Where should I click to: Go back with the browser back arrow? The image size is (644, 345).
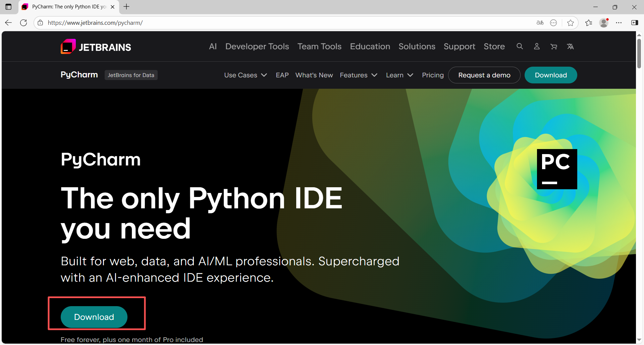8,23
